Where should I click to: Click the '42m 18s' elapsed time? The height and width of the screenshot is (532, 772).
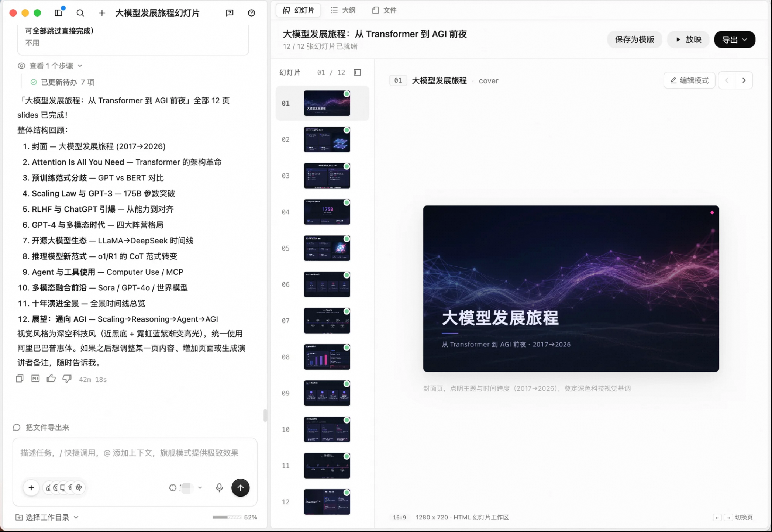93,379
